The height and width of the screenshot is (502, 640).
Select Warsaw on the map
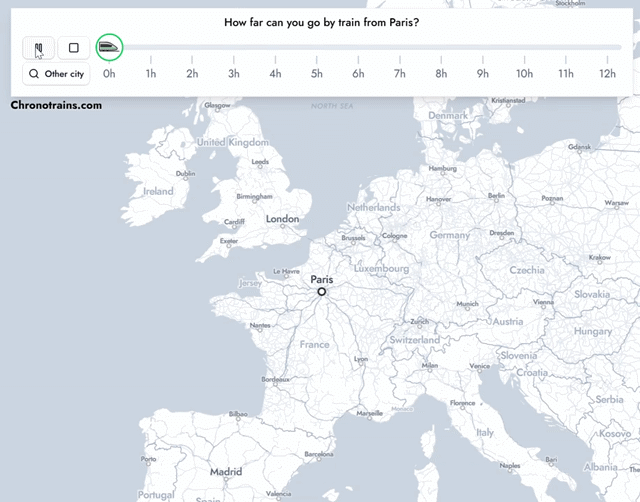617,203
